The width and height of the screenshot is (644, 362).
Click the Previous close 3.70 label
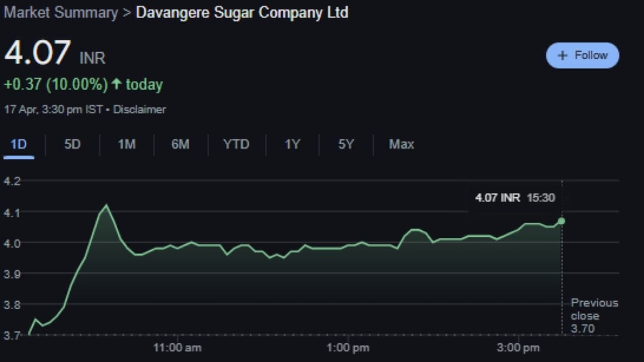594,316
